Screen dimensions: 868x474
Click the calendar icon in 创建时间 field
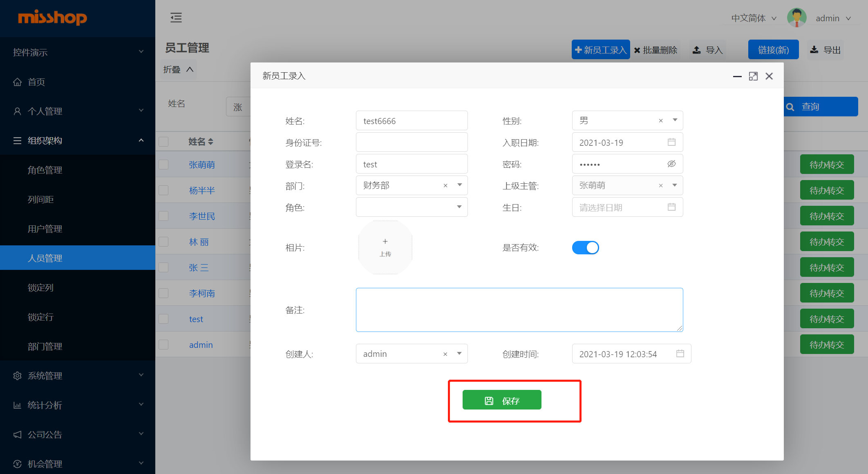pos(680,354)
